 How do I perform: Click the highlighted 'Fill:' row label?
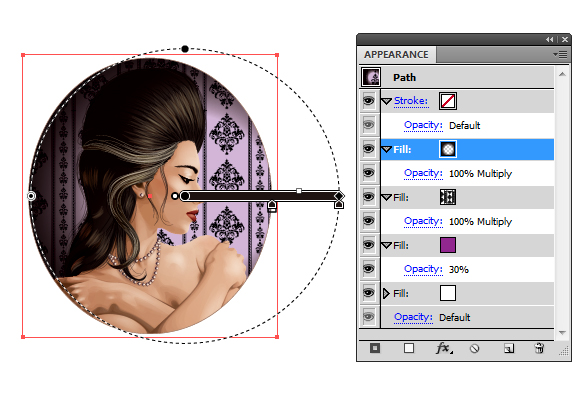[402, 150]
